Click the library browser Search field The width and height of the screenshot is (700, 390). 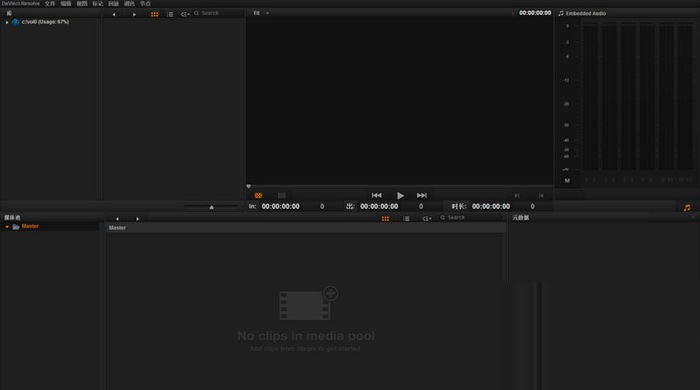coord(218,13)
